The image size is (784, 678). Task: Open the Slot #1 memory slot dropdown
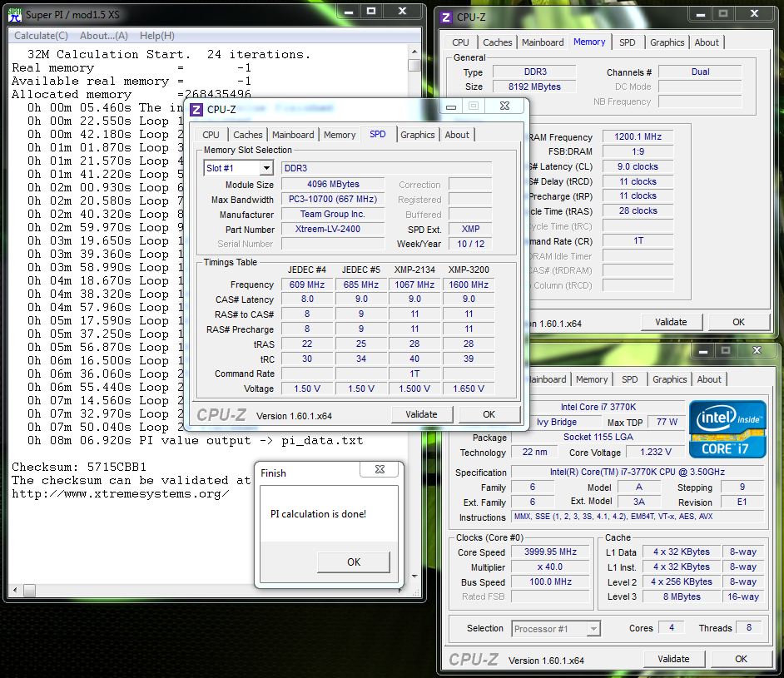267,168
